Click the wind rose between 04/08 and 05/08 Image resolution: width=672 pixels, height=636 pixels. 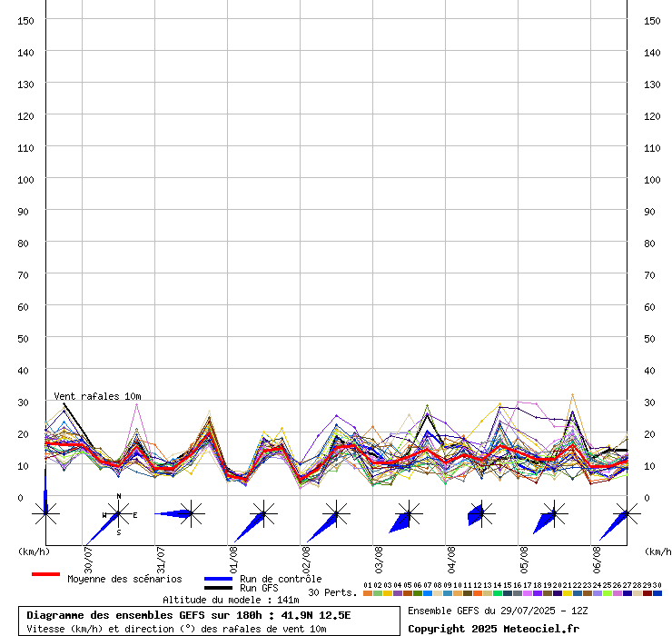tap(481, 513)
